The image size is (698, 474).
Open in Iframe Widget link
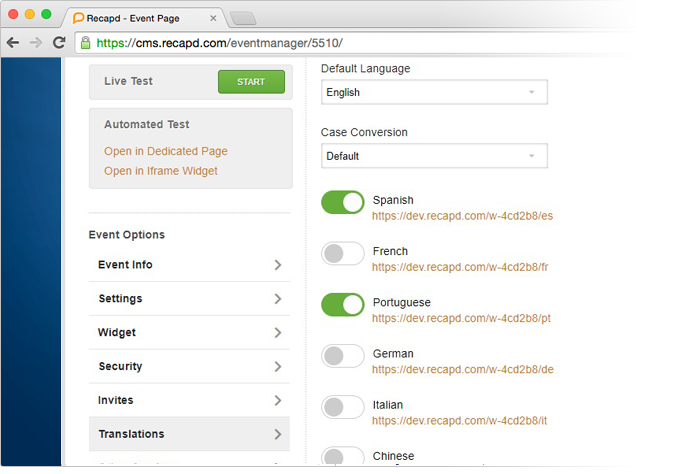[x=161, y=171]
